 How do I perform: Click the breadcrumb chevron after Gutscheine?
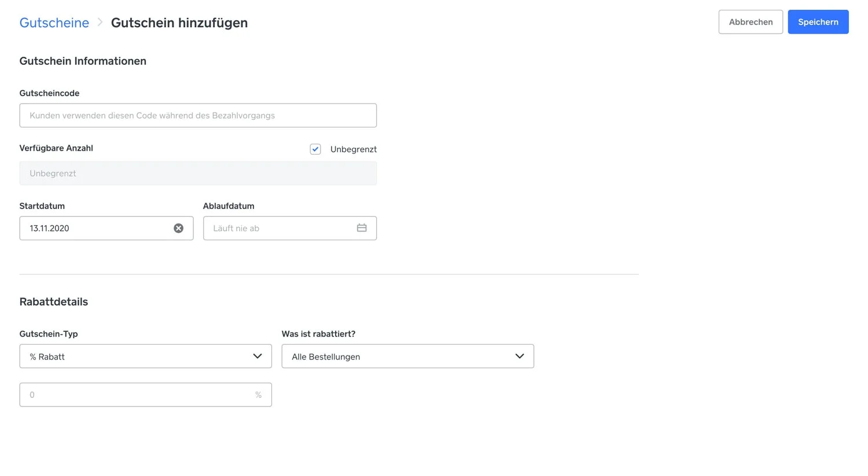pos(100,23)
